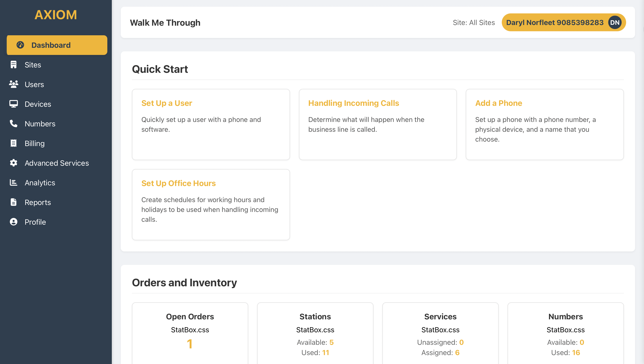This screenshot has width=644, height=364.
Task: Click the Orders and Inventory heading
Action: pyautogui.click(x=184, y=283)
